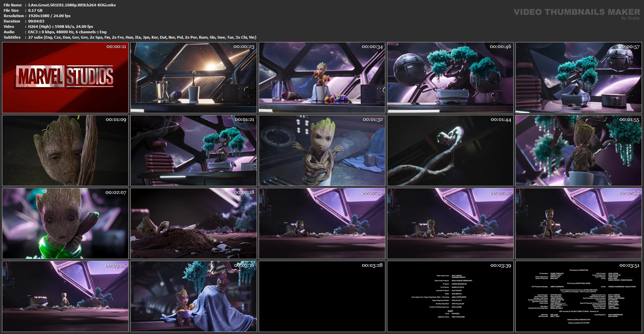Pick the thumbnail timestamped 00:00:57

click(x=578, y=78)
